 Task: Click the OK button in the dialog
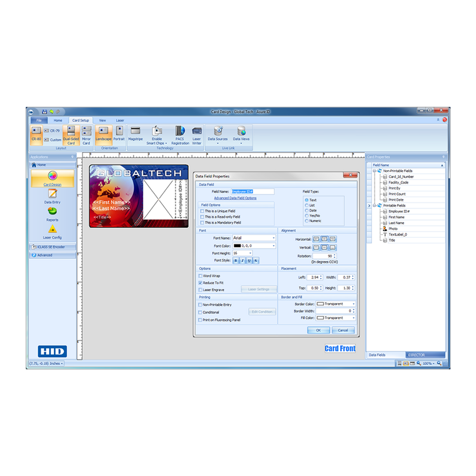tap(318, 330)
